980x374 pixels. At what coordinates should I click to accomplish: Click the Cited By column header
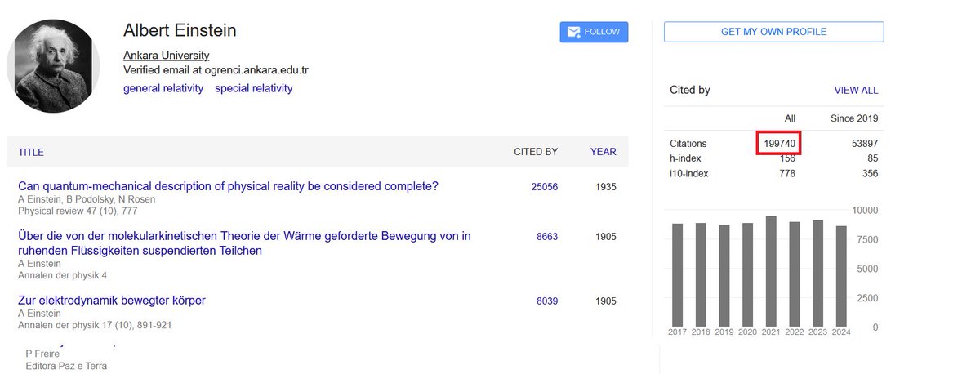pyautogui.click(x=536, y=152)
